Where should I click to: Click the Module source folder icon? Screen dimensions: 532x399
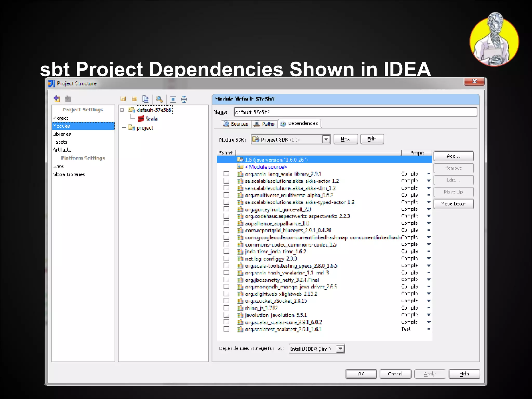point(240,167)
